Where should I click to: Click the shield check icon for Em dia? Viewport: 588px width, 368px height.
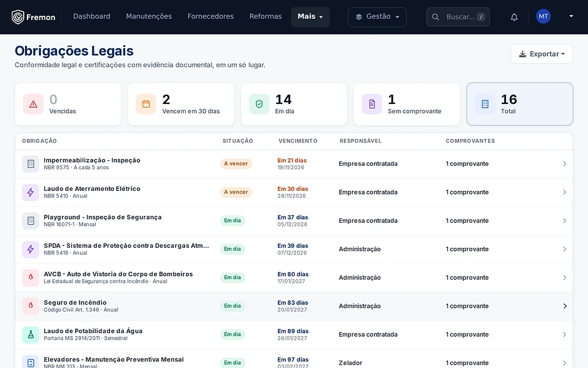[x=259, y=104]
